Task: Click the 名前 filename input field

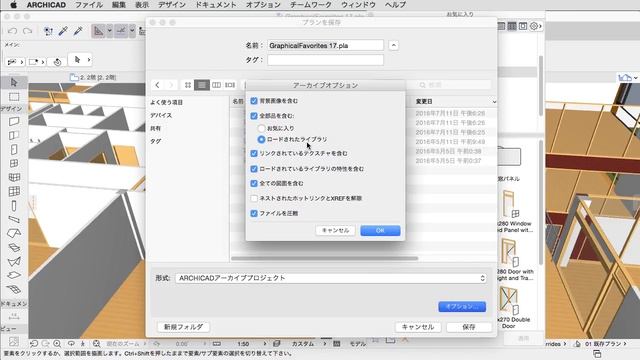Action: point(325,45)
